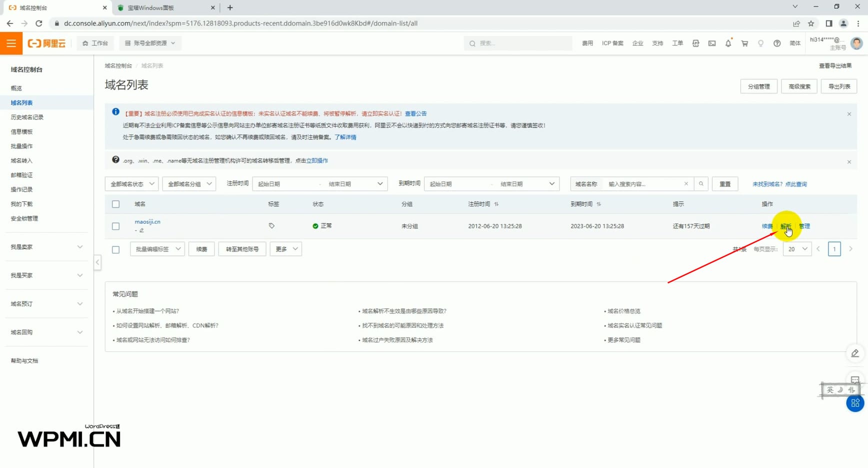Click the help question mark icon
The image size is (868, 468).
pos(777,43)
